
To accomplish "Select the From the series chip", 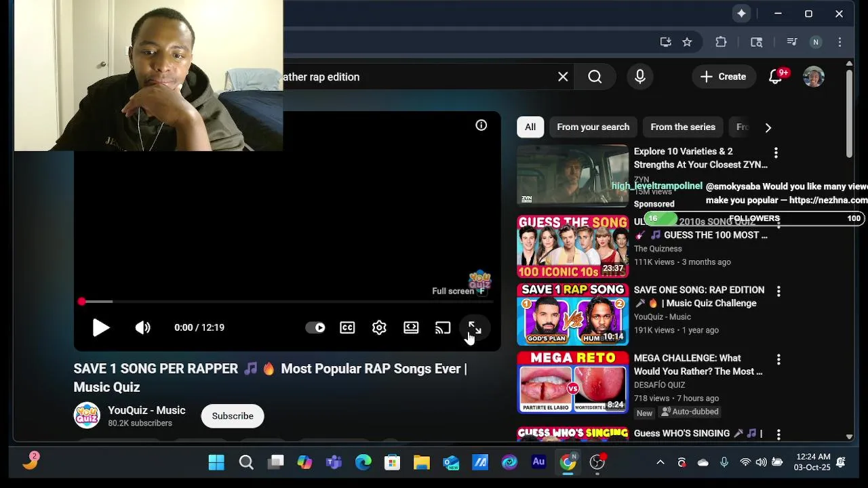I will (x=683, y=127).
